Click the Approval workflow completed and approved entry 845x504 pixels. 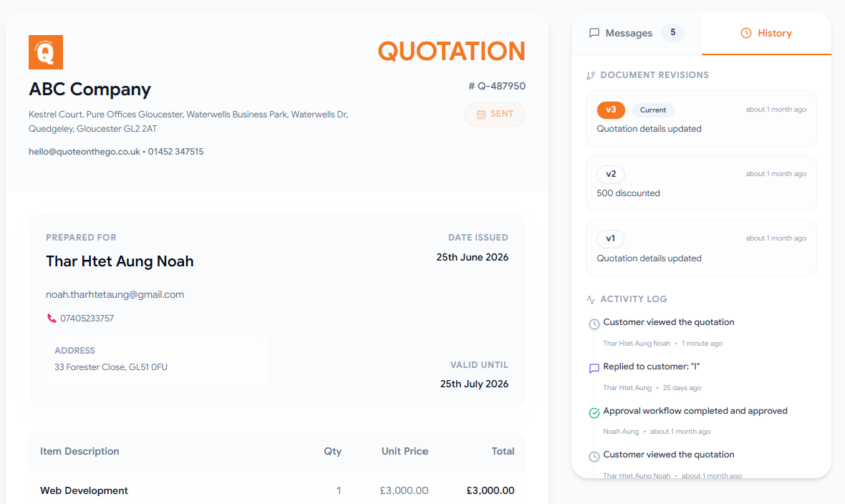695,411
